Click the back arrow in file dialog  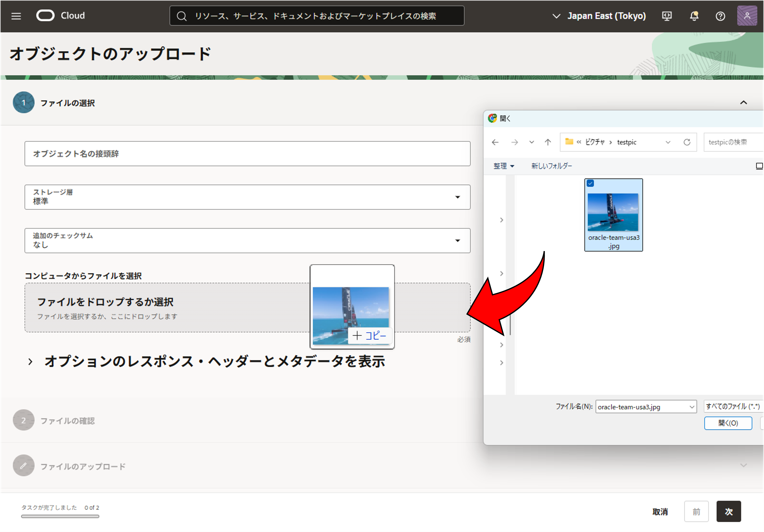(x=495, y=142)
